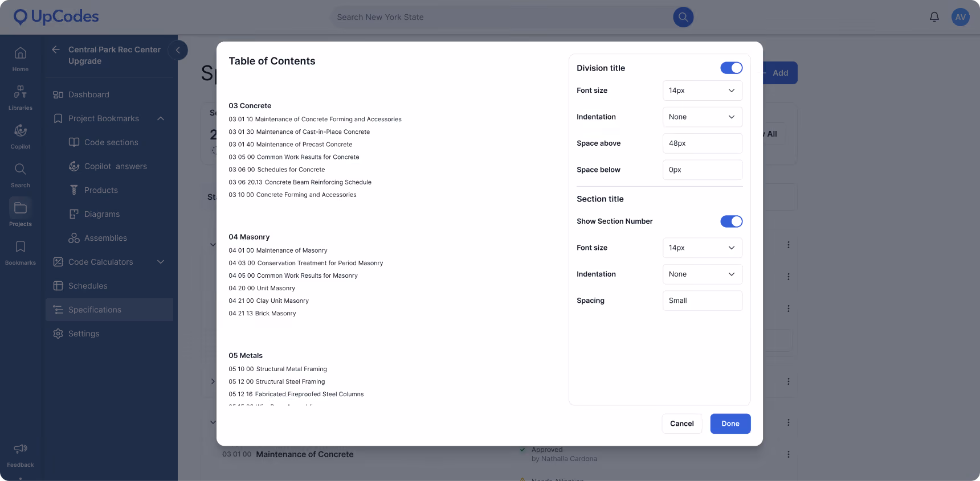Collapse the project sidebar panel
Image resolution: width=980 pixels, height=481 pixels.
tap(178, 50)
